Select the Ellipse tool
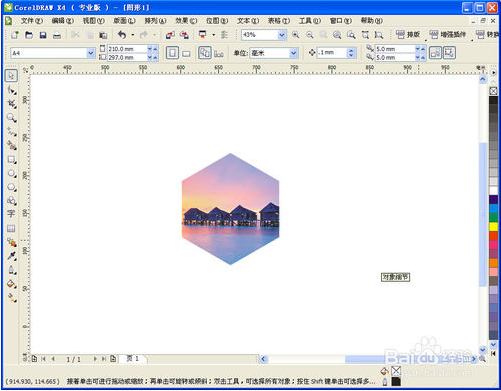Image resolution: width=501 pixels, height=391 pixels. [12, 173]
